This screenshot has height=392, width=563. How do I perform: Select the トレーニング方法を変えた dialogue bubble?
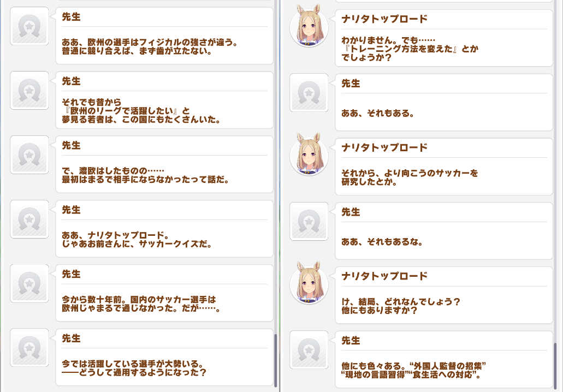(444, 38)
